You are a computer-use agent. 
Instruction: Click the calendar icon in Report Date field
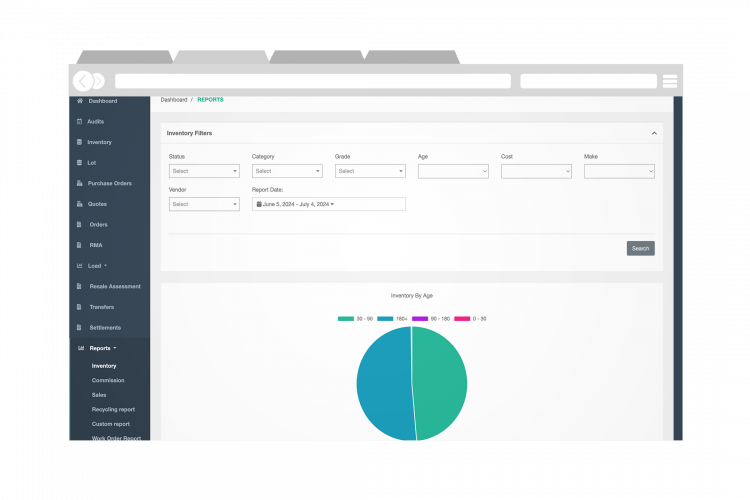pyautogui.click(x=259, y=204)
